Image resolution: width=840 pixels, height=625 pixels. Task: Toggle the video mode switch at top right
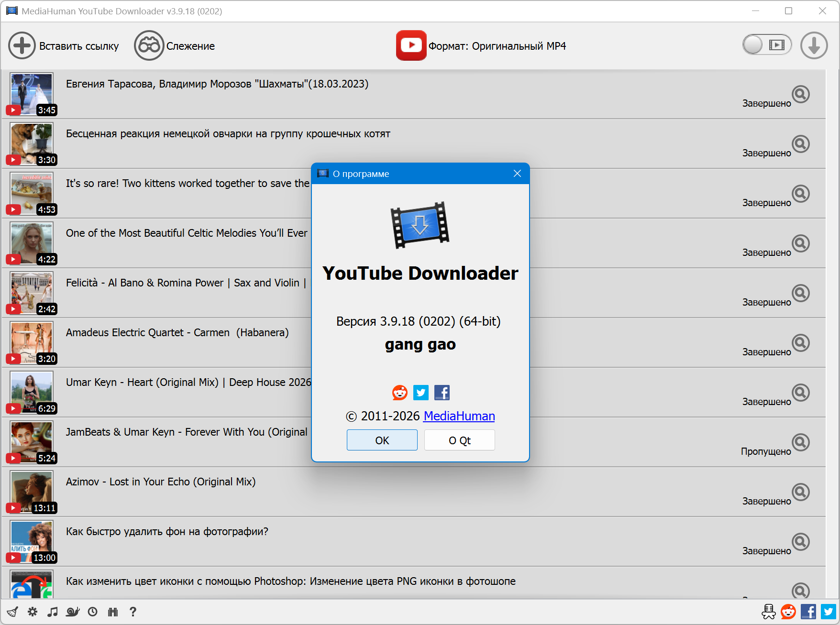[767, 45]
